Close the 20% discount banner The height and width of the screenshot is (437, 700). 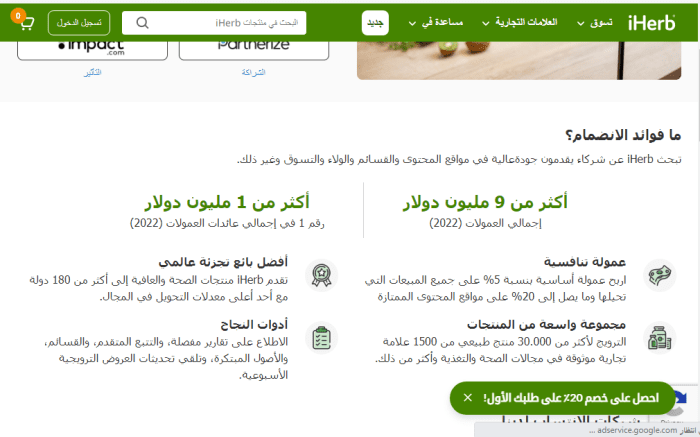click(x=467, y=398)
